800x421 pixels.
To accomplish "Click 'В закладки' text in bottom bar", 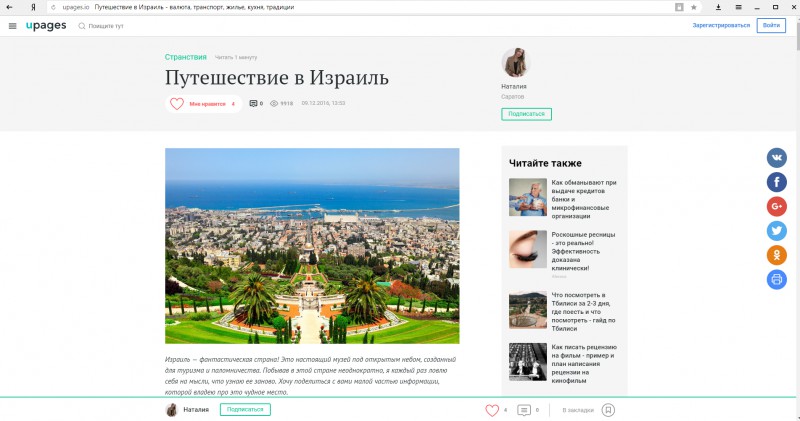I will [578, 410].
